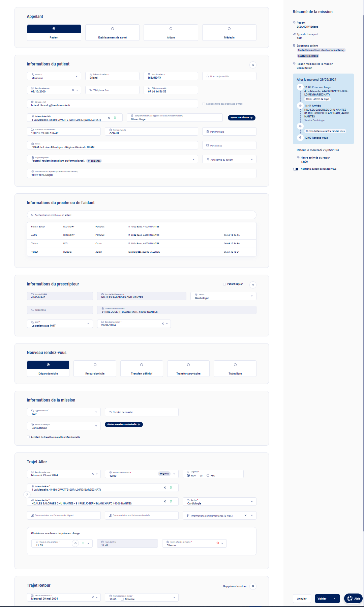Click green clock icon in prise en charge field
This screenshot has height=607, width=364.
83,543
